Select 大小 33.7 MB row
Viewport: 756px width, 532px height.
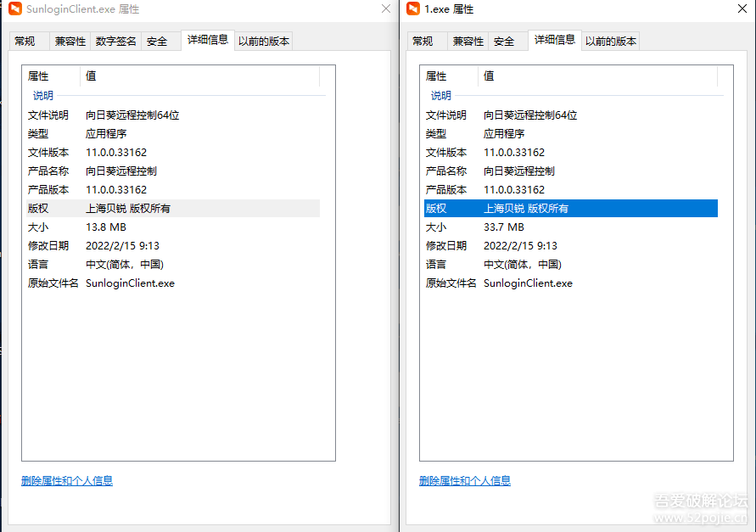pos(571,227)
